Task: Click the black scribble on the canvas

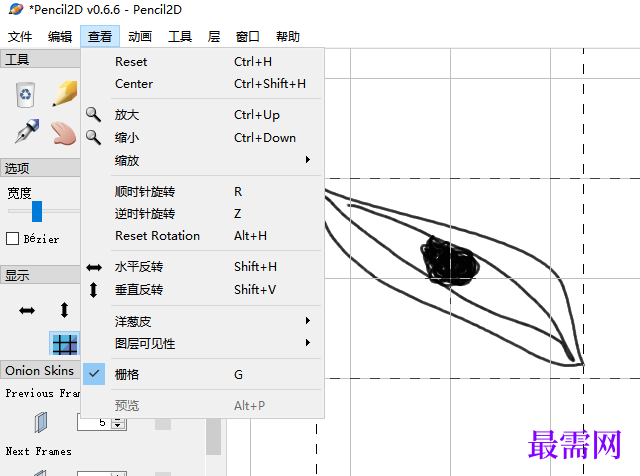Action: point(450,261)
